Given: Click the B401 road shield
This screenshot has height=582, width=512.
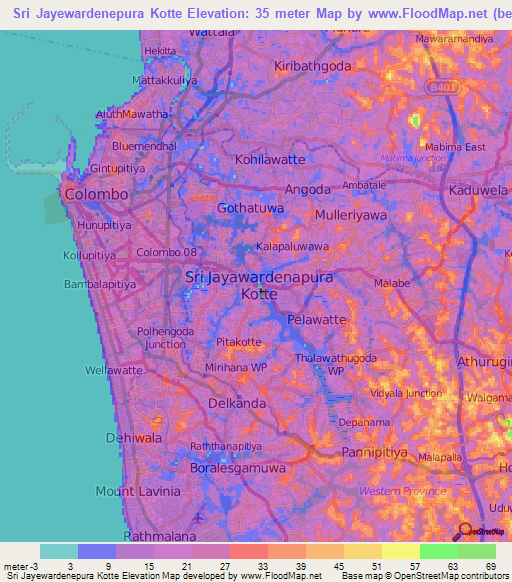Looking at the screenshot, I should point(442,88).
